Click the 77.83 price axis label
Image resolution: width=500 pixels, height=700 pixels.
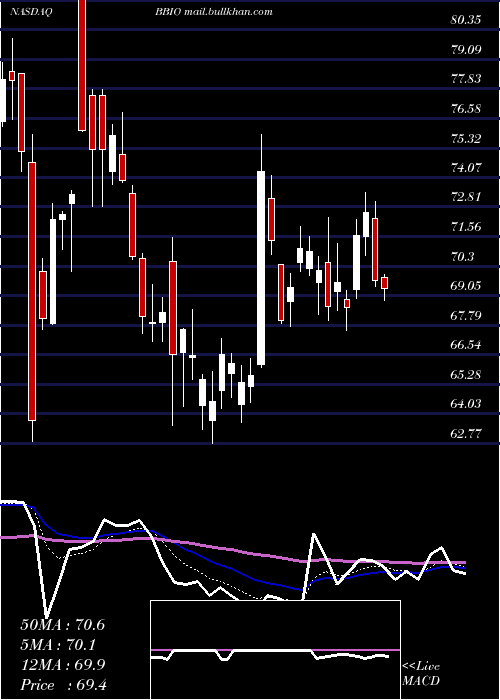tap(466, 79)
